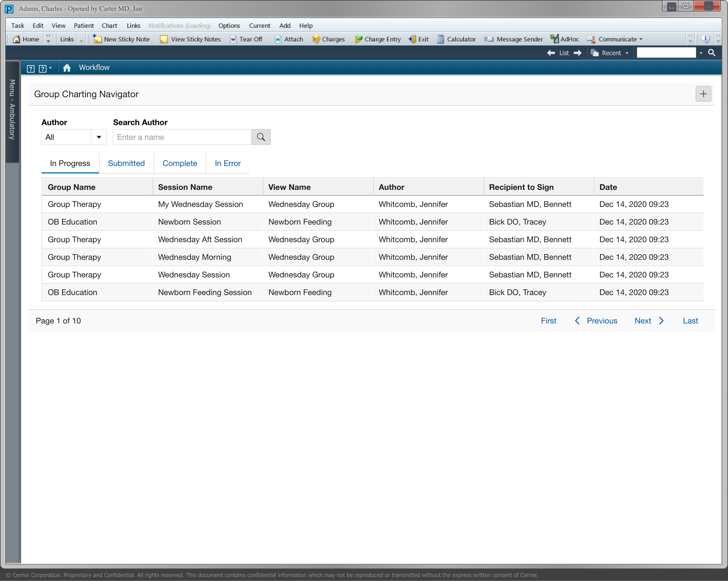The height and width of the screenshot is (581, 728).
Task: Click the info icon in toolbar
Action: [x=706, y=39]
